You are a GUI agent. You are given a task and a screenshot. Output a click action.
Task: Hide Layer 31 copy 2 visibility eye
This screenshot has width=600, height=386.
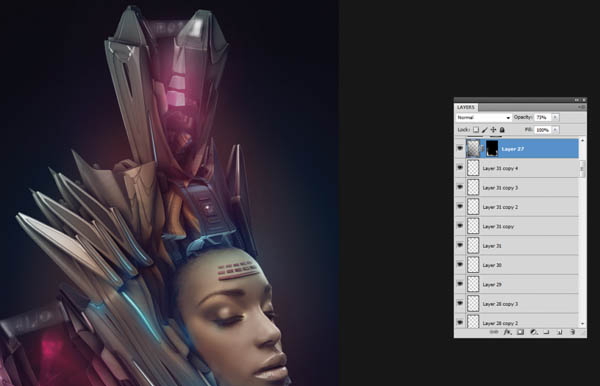460,207
